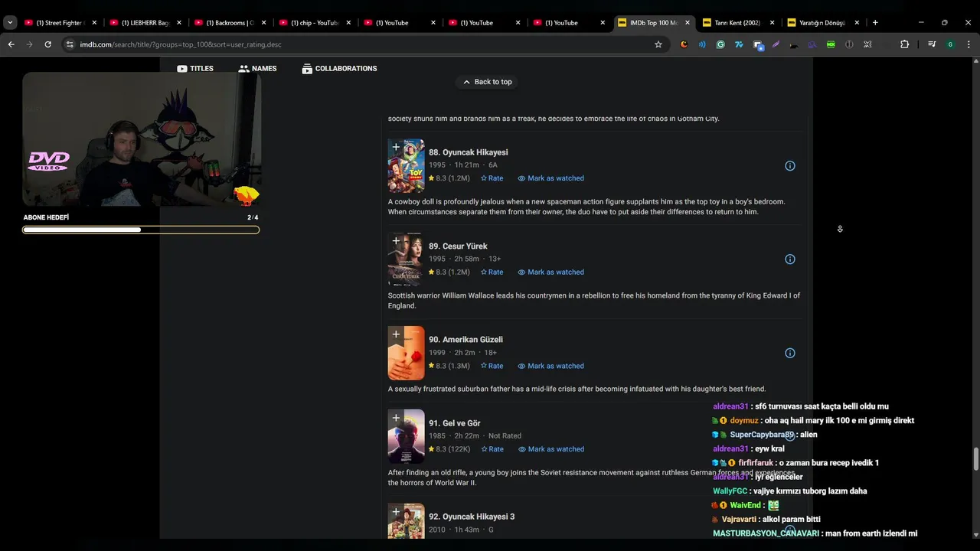Switch to the chip - YouTube tab
Viewport: 980px width, 551px height.
coord(314,23)
